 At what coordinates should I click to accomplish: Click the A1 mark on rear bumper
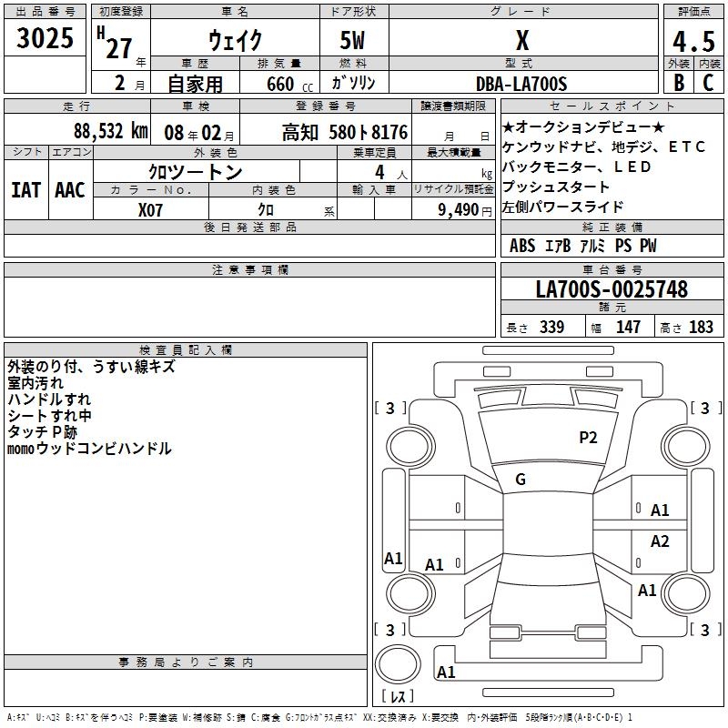click(x=446, y=672)
